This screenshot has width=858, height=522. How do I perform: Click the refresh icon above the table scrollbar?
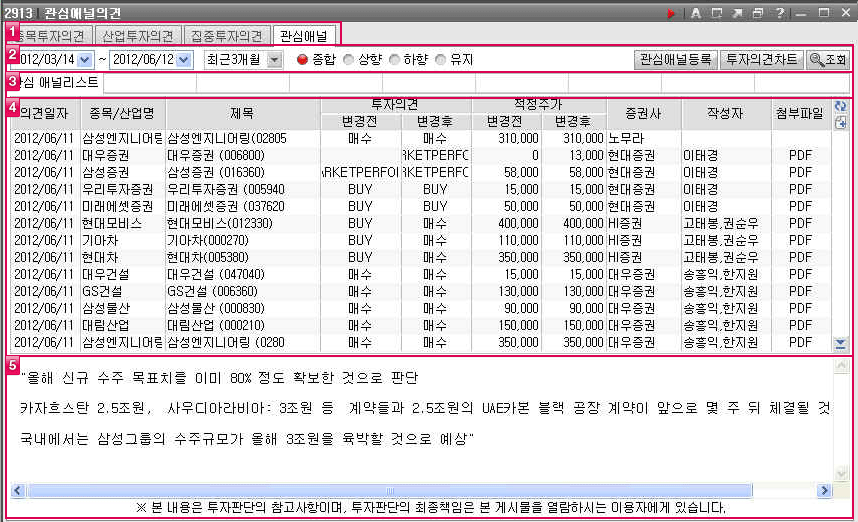click(840, 107)
